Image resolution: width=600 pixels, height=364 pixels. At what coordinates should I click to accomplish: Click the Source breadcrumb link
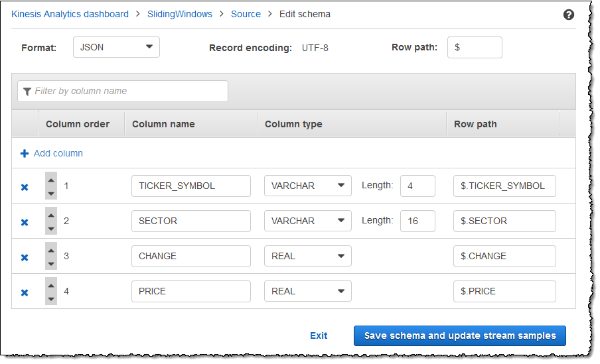click(246, 14)
